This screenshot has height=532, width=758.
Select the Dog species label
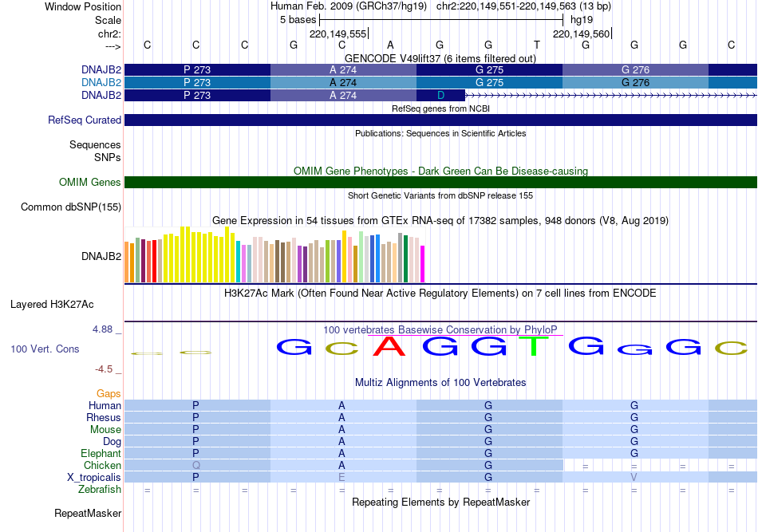click(x=113, y=441)
